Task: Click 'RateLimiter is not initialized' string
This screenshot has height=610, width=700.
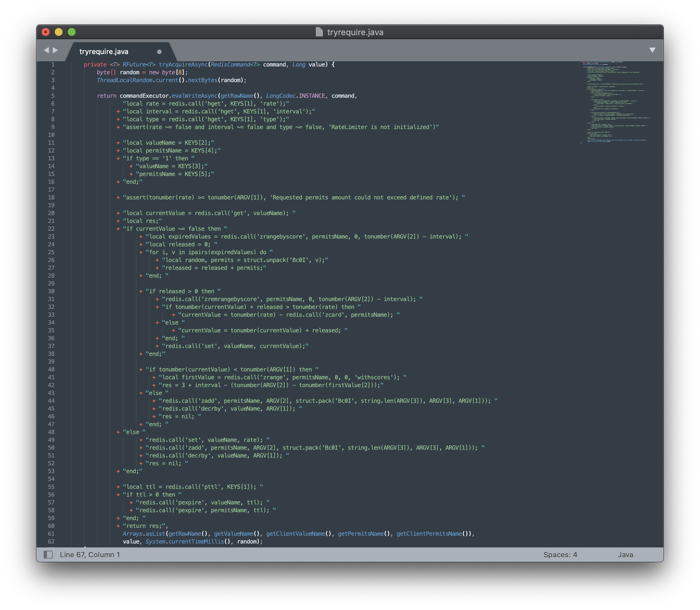Action: tap(382, 127)
